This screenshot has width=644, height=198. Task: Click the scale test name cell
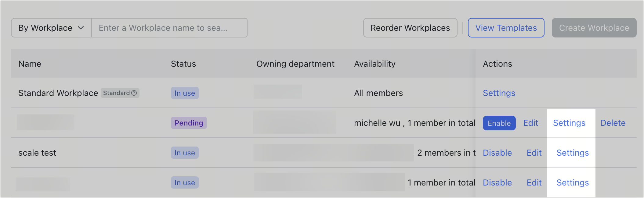(37, 153)
